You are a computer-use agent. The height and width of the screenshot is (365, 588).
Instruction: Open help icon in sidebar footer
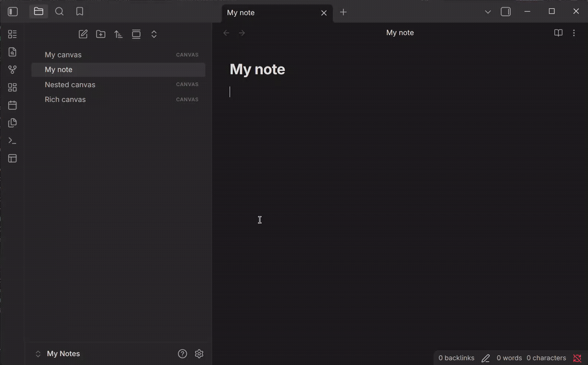tap(182, 354)
